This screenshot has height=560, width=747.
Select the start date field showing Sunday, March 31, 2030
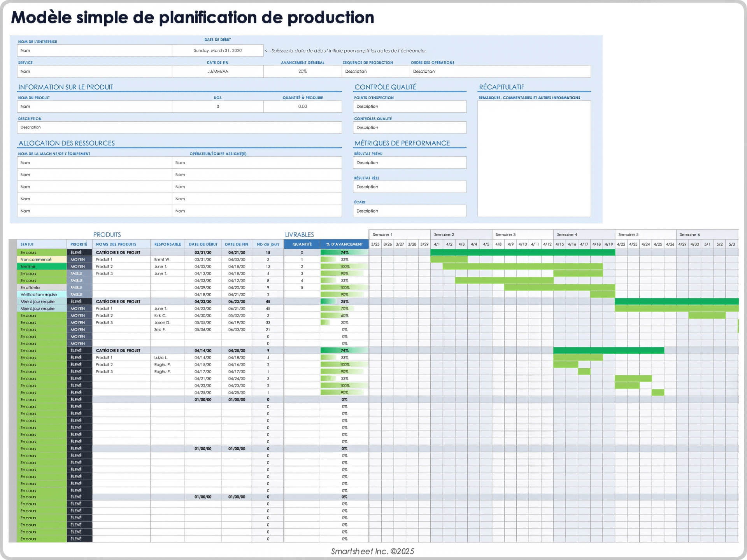[x=217, y=50]
